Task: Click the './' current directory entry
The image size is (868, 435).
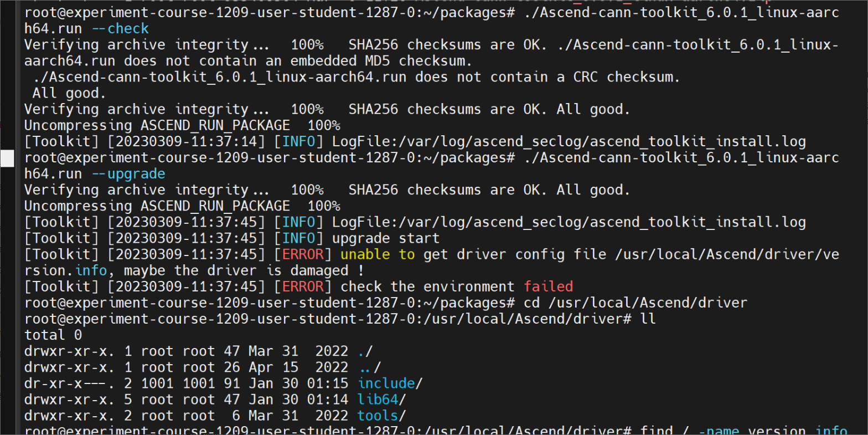Action: pyautogui.click(x=365, y=351)
